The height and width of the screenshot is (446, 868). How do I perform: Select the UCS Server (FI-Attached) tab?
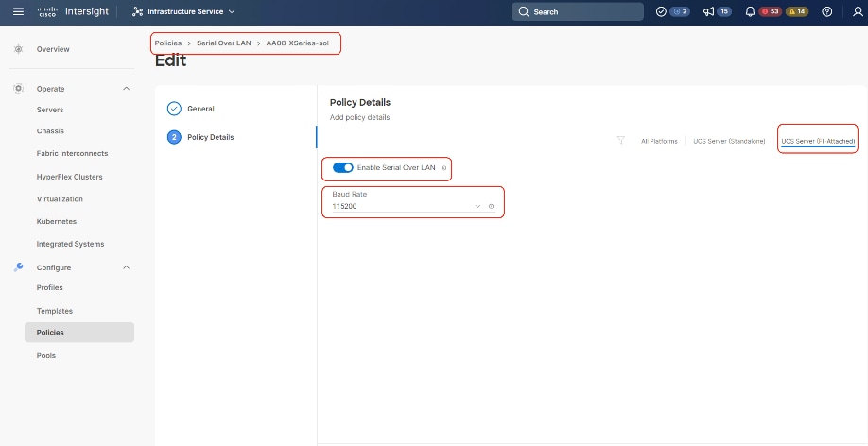pyautogui.click(x=818, y=141)
